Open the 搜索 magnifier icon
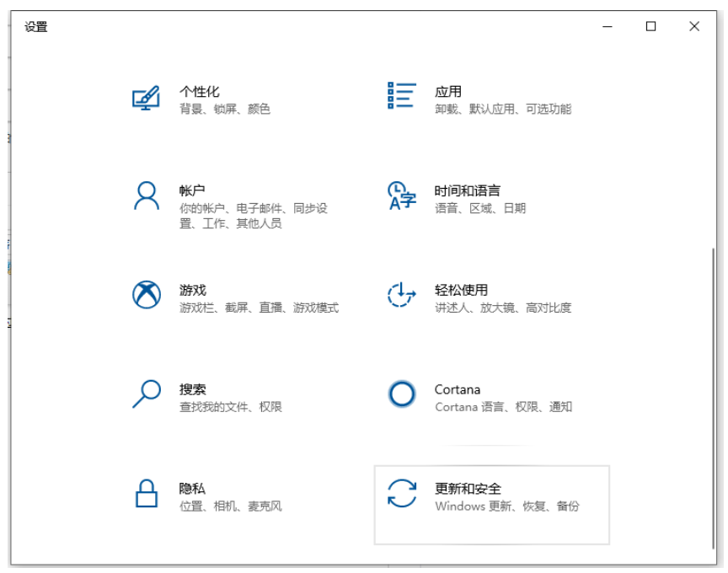The width and height of the screenshot is (728, 573). click(147, 394)
